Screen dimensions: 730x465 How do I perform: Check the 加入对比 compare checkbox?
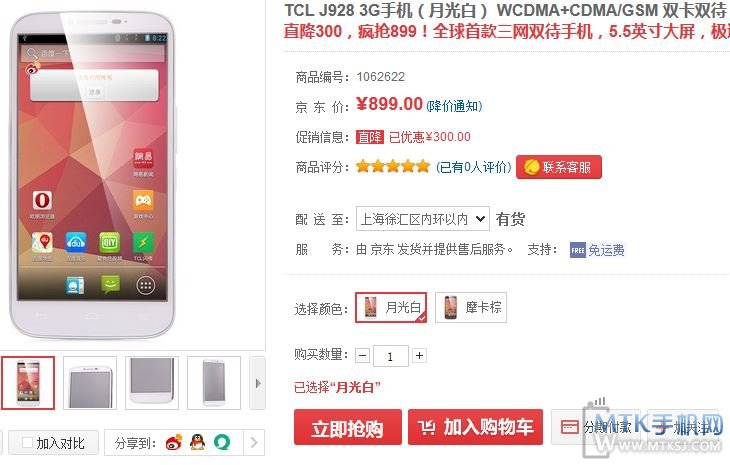point(27,443)
